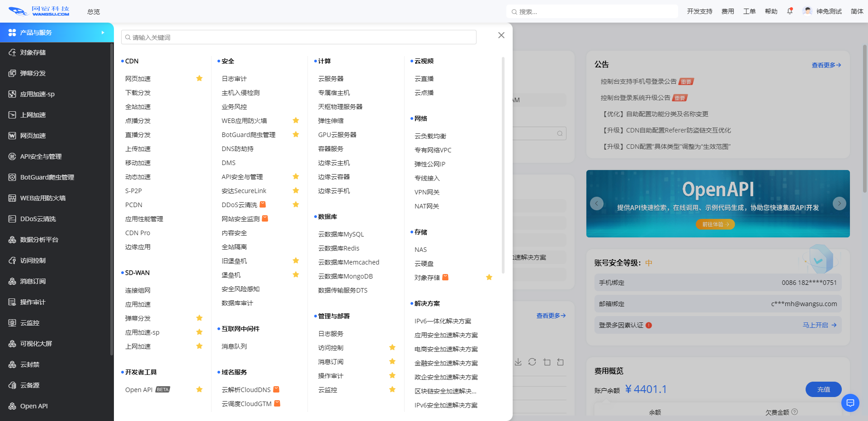This screenshot has width=868, height=421.
Task: Open 消息订阅 sidebar icon
Action: (x=12, y=281)
